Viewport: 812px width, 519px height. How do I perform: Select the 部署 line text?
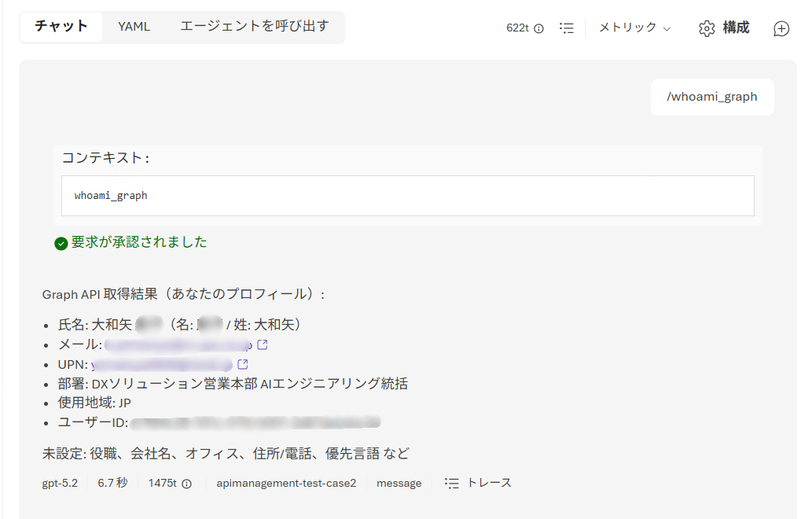(x=233, y=384)
